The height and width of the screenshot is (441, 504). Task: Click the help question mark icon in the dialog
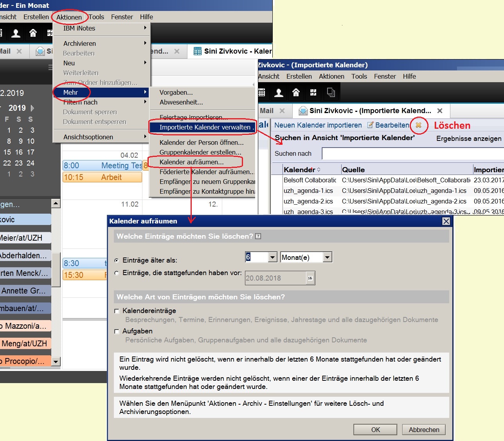point(258,236)
